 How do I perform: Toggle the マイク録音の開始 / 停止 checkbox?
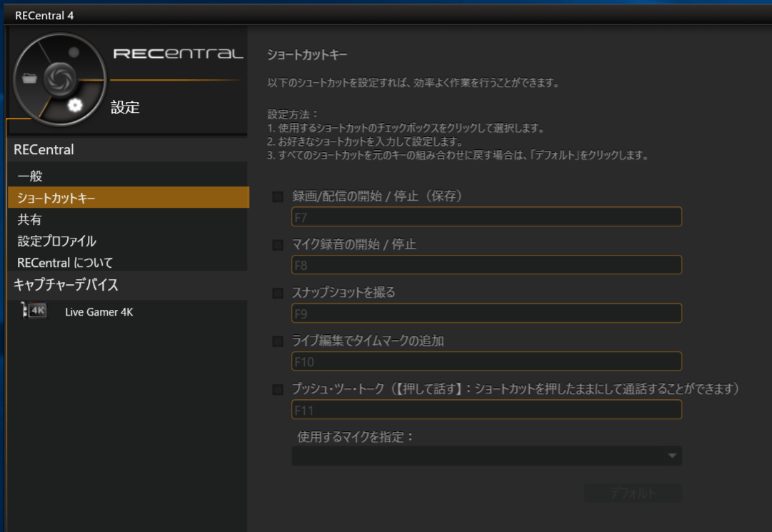point(278,245)
